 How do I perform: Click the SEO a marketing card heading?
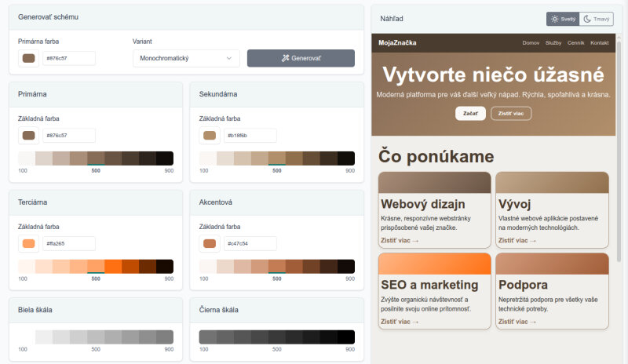click(429, 285)
